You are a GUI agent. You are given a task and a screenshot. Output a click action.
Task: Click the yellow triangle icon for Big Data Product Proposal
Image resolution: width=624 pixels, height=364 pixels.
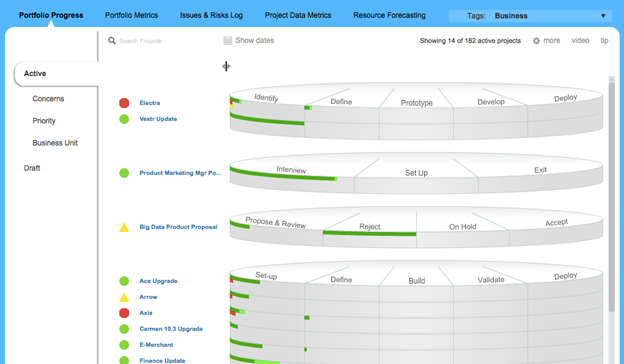[124, 227]
